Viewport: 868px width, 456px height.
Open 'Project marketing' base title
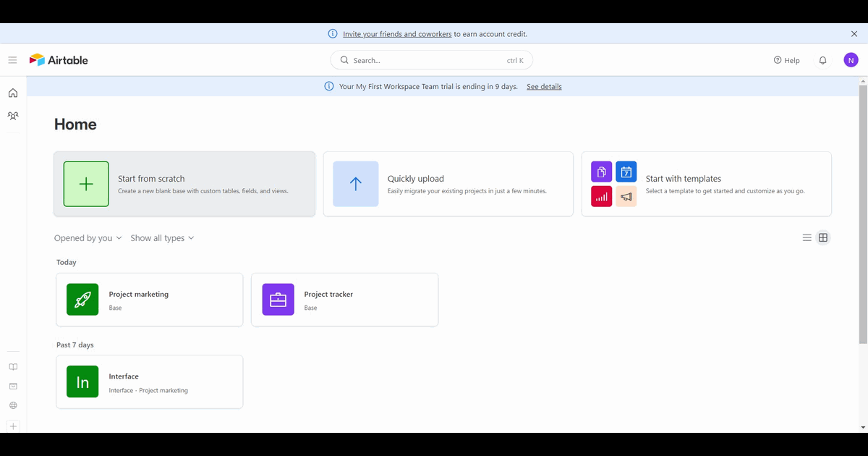139,295
